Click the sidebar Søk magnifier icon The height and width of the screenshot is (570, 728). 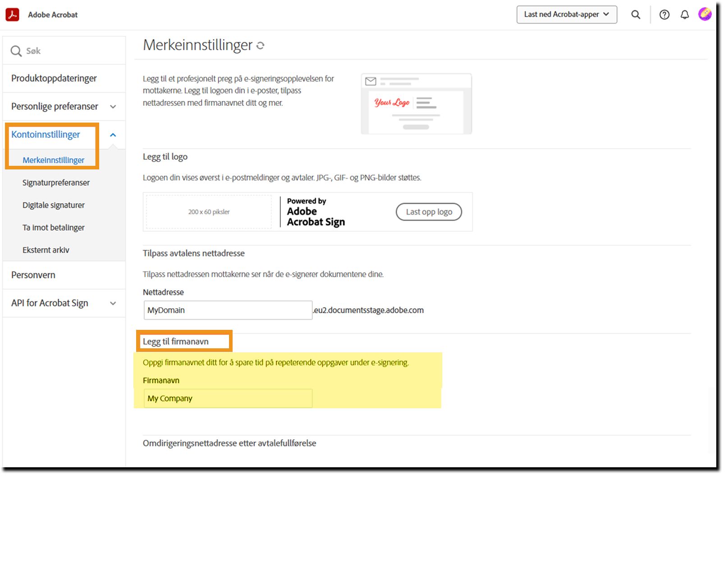pos(16,51)
